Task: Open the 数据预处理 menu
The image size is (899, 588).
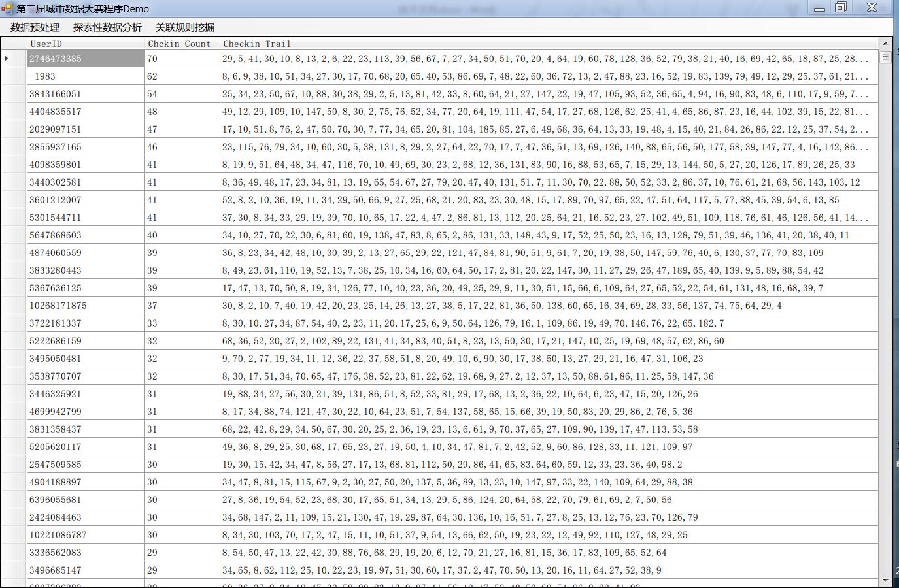Action: point(35,27)
